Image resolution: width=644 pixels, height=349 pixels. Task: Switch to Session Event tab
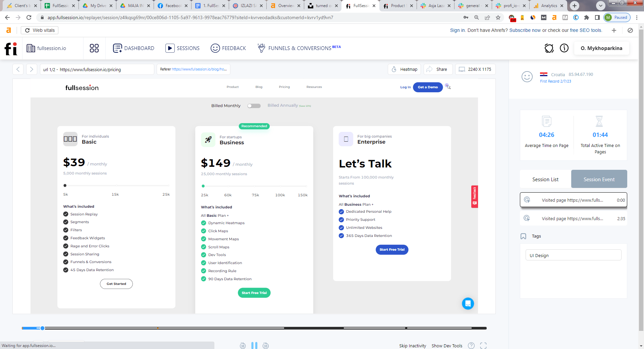pos(599,179)
